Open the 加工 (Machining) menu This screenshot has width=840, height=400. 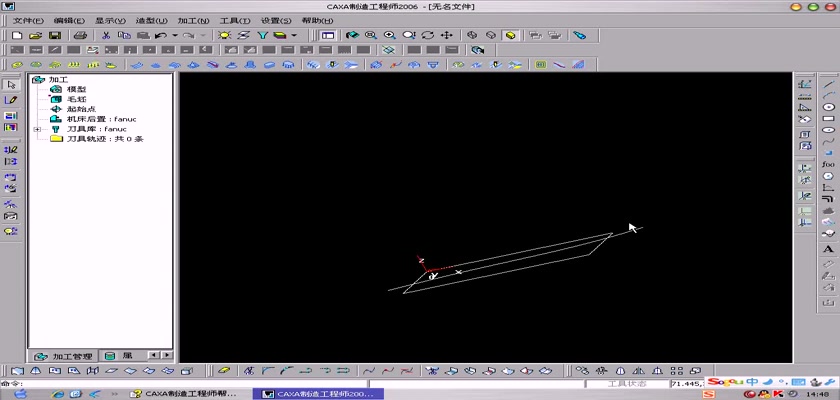(x=193, y=20)
